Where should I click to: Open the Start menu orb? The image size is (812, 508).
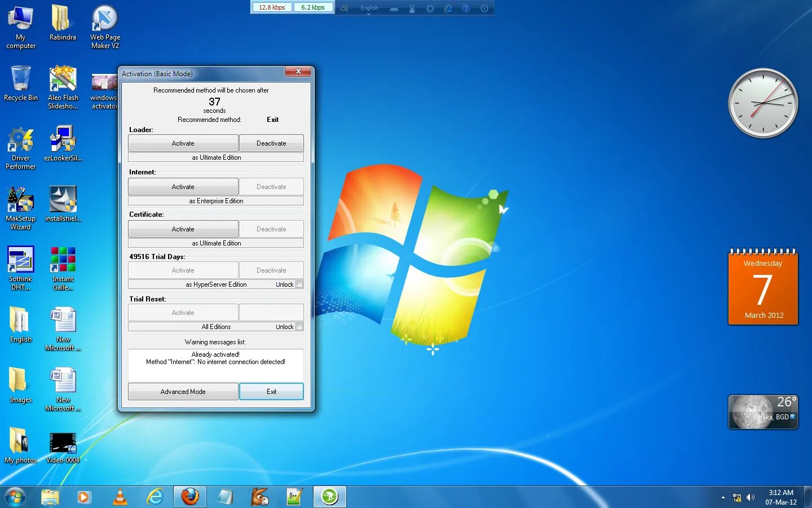(x=15, y=497)
